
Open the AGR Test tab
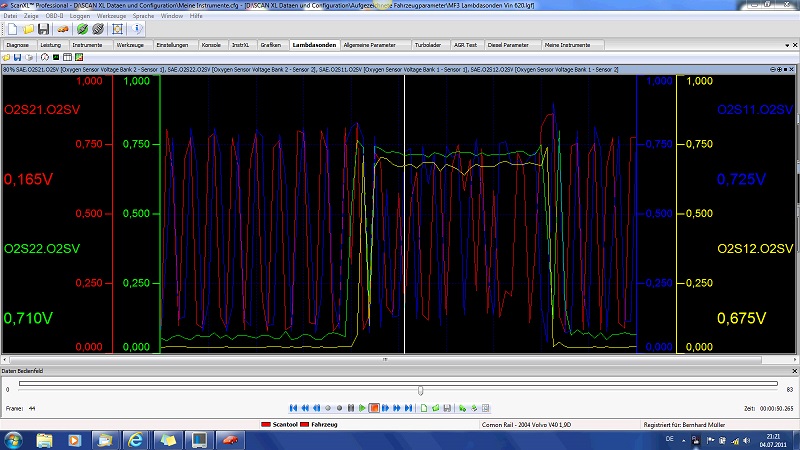point(466,45)
